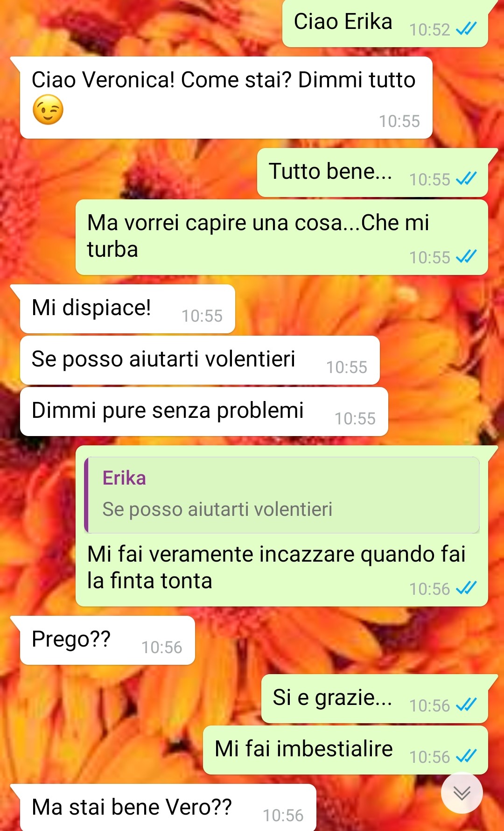This screenshot has height=831, width=504.
Task: Select the "Prego??" message bubble
Action: click(107, 641)
